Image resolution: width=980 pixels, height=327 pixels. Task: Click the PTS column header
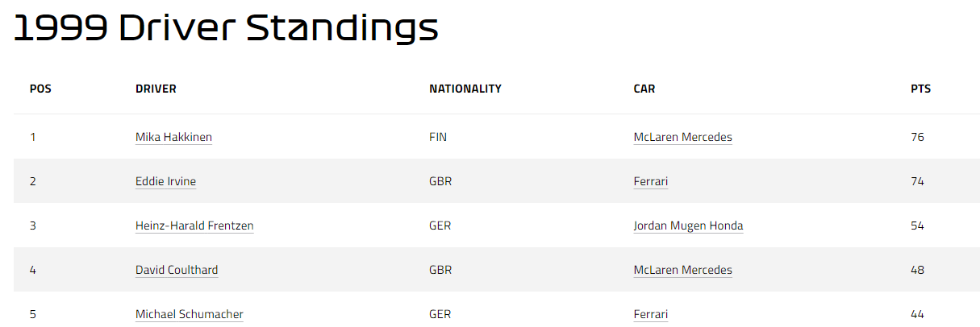(x=920, y=89)
